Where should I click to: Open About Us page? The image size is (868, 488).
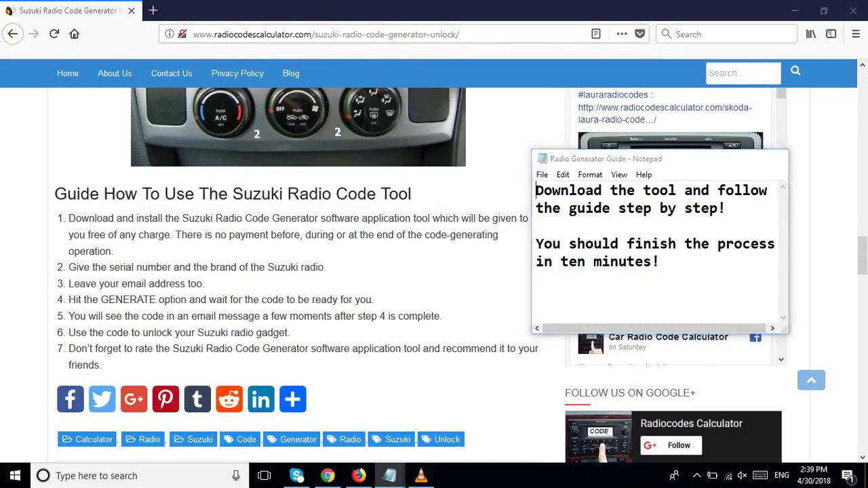pyautogui.click(x=115, y=73)
